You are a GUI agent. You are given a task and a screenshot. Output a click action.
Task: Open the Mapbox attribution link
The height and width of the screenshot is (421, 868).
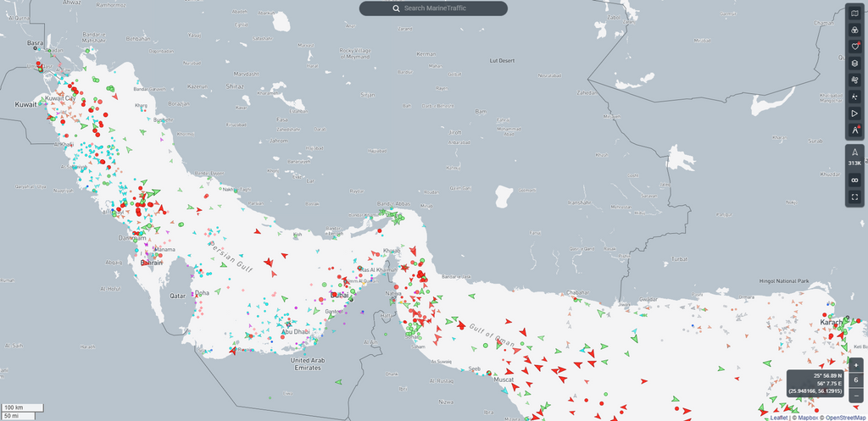[x=808, y=418]
